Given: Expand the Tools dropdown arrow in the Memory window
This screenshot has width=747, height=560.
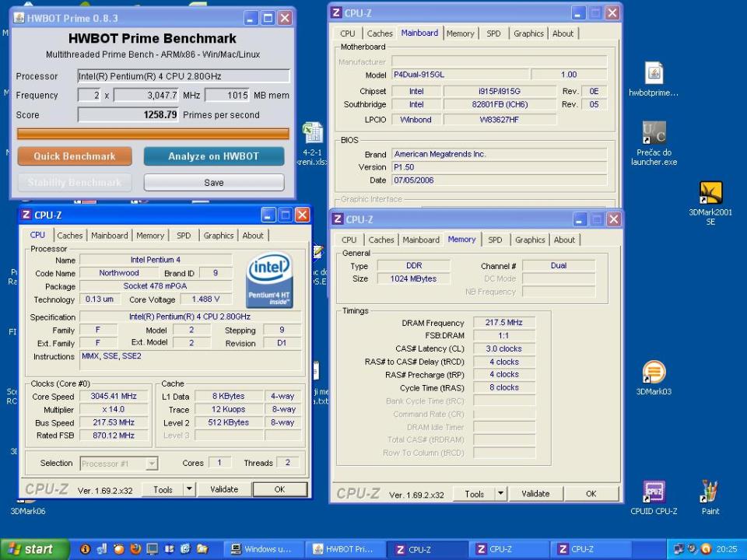Looking at the screenshot, I should [500, 494].
